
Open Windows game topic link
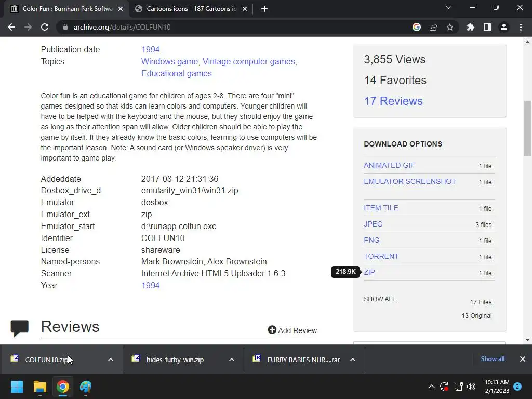pos(169,61)
